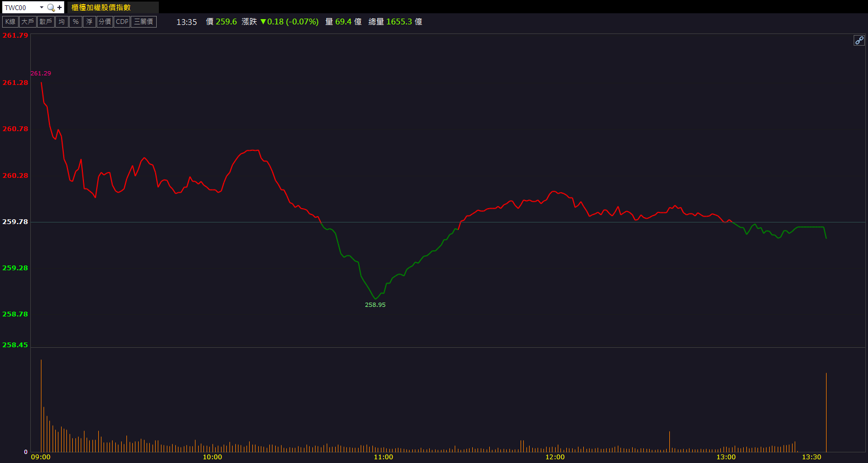
Task: Click the 11:00 time axis label
Action: point(384,457)
